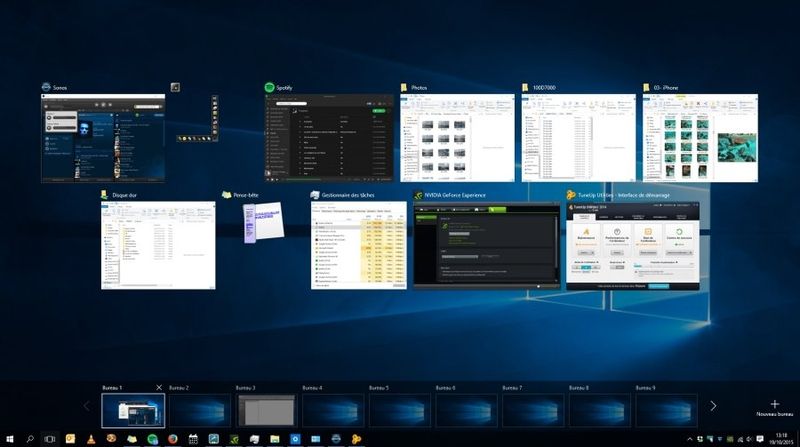Viewport: 800px width, 447px height.
Task: Open taskbar search magnifier icon
Action: [29, 438]
